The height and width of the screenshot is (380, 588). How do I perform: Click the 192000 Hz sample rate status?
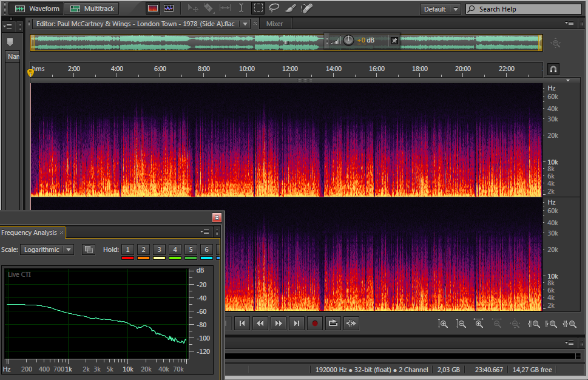[331, 370]
